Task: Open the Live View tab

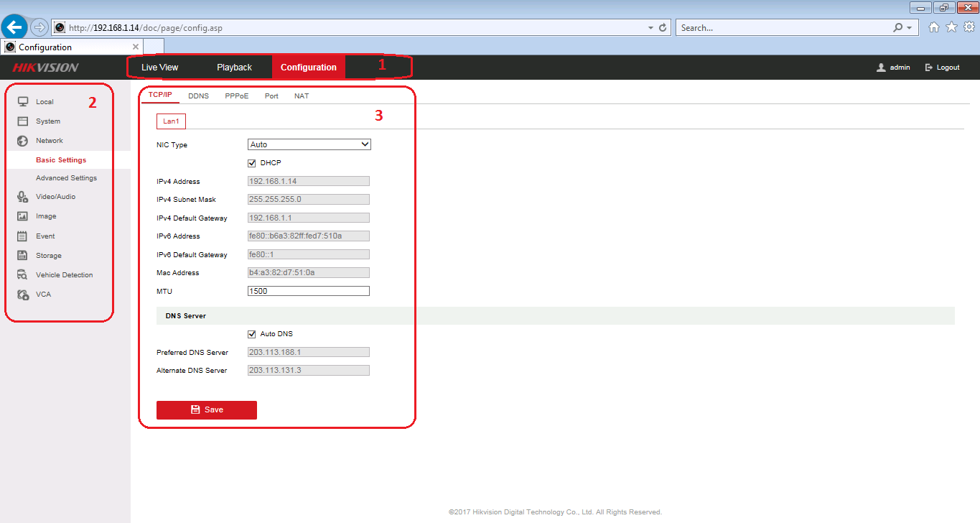Action: (x=159, y=68)
